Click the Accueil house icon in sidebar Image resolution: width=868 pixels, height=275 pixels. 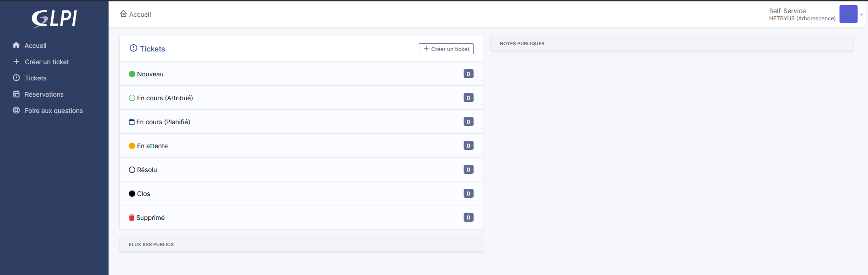tap(16, 45)
